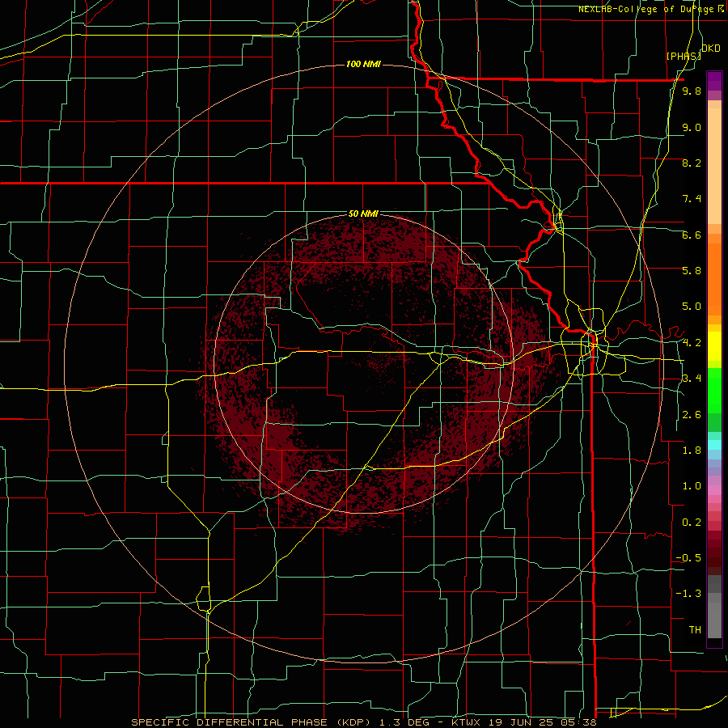The width and height of the screenshot is (728, 728).
Task: Pick the yellow band on the color bar
Action: (x=714, y=346)
